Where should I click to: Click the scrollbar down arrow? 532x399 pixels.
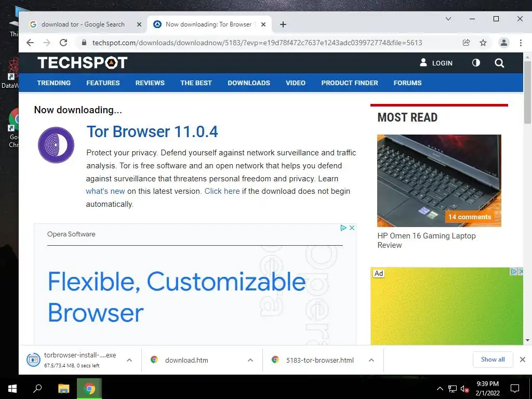(527, 340)
